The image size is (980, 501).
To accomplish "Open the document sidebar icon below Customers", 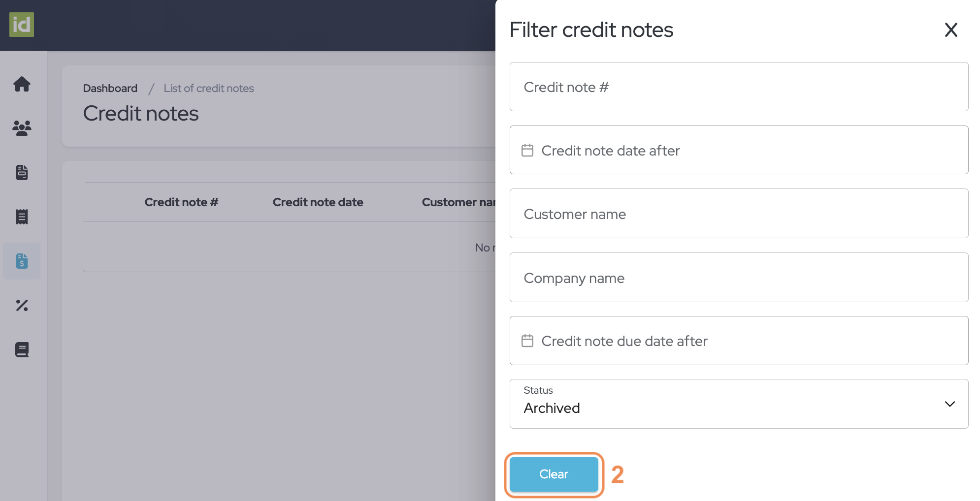I will pos(22,172).
